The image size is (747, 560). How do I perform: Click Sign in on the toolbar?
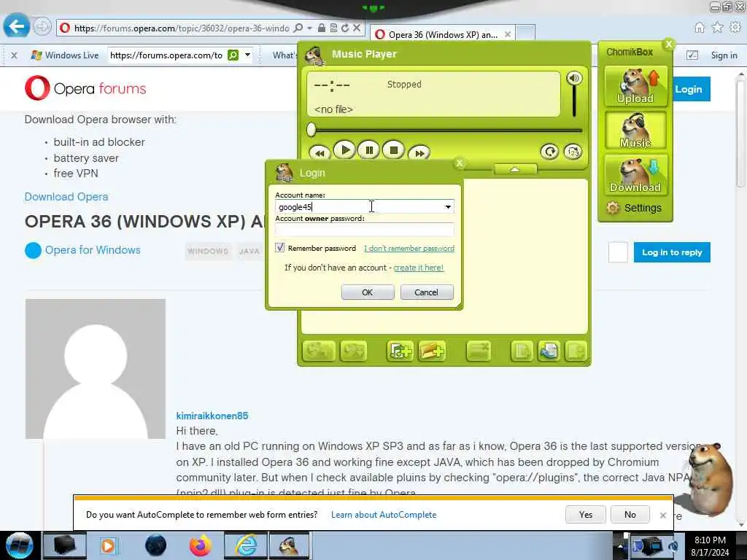point(724,55)
